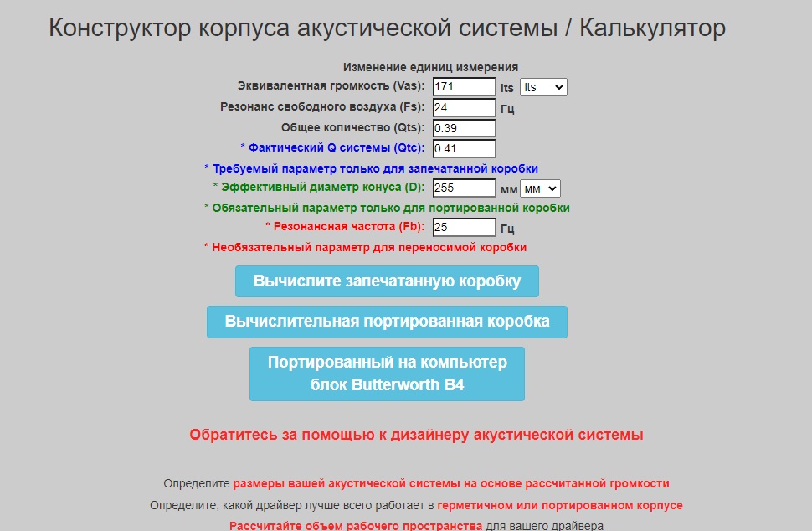Open link 'герметичном или портированном корпусе'

click(x=560, y=505)
